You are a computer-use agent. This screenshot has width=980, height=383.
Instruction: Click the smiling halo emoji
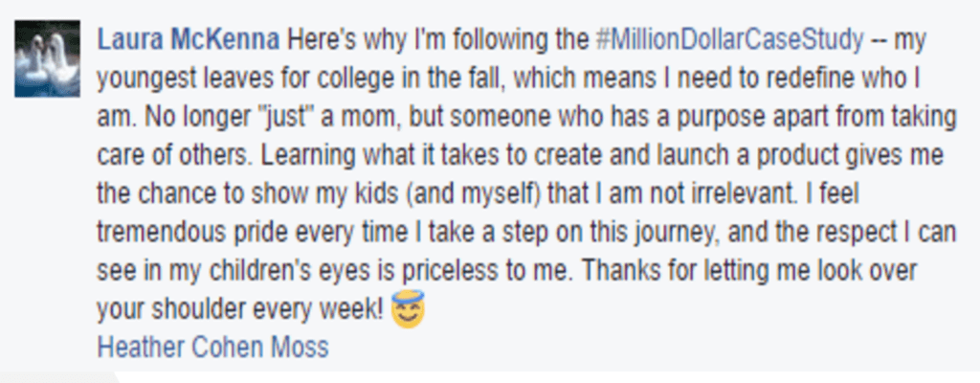click(x=408, y=309)
